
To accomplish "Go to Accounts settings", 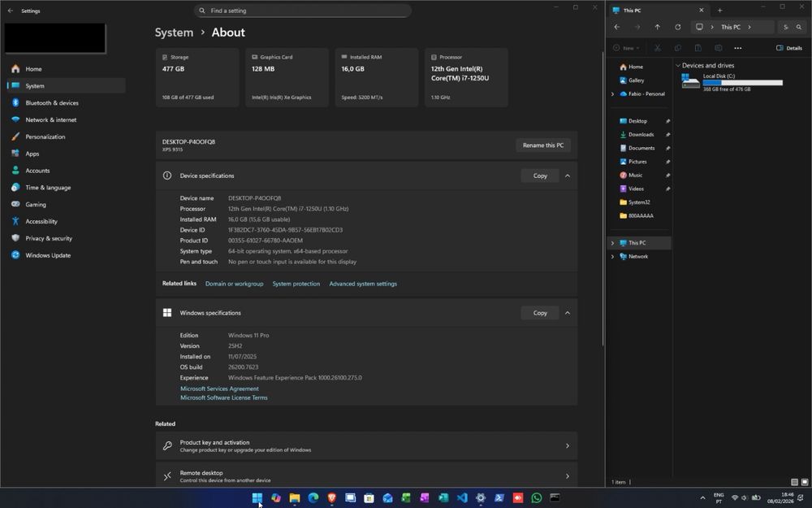I will 67,171.
